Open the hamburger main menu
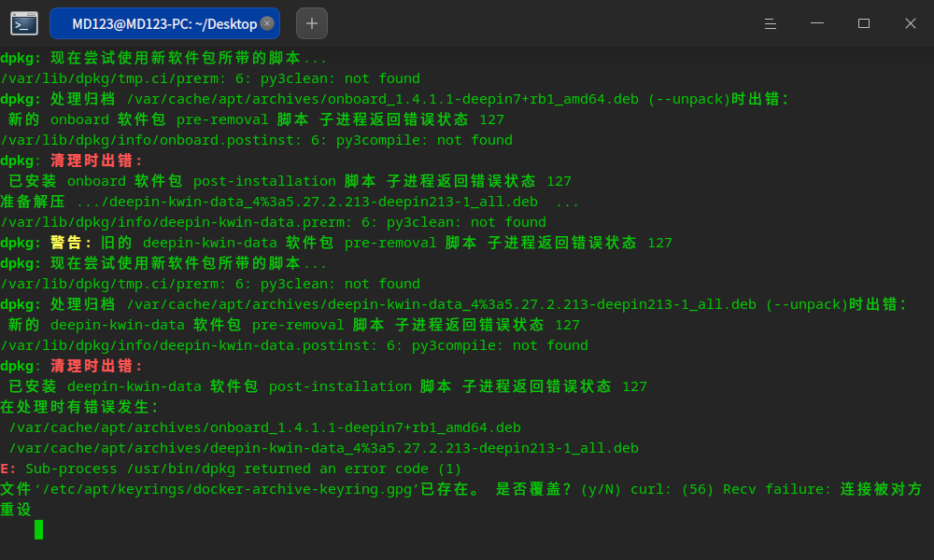Image resolution: width=934 pixels, height=560 pixels. [x=771, y=24]
